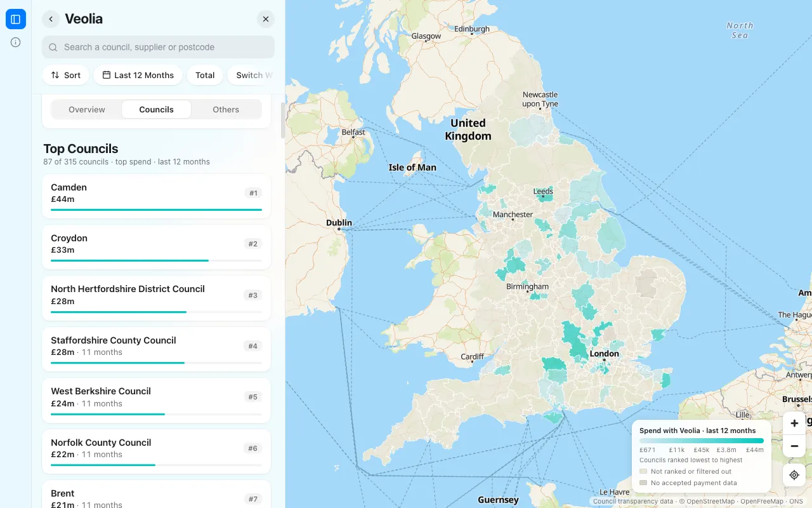Open the Sort options
The image size is (812, 508).
(66, 75)
